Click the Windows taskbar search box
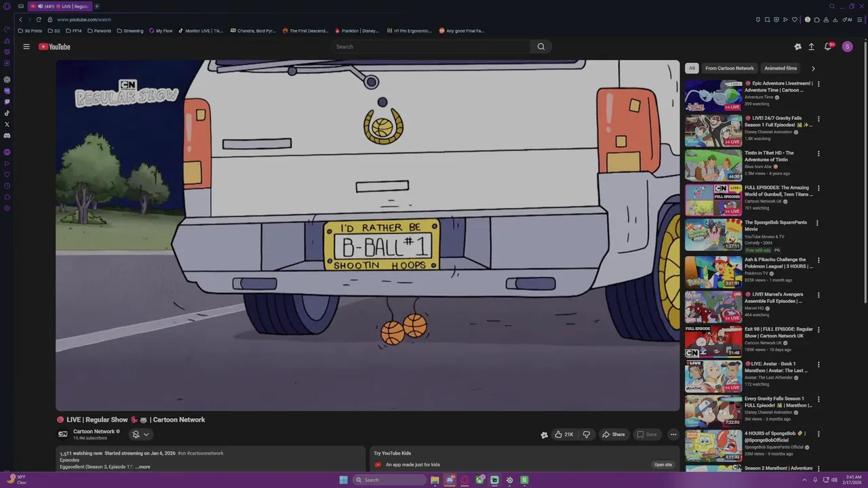 (x=389, y=480)
